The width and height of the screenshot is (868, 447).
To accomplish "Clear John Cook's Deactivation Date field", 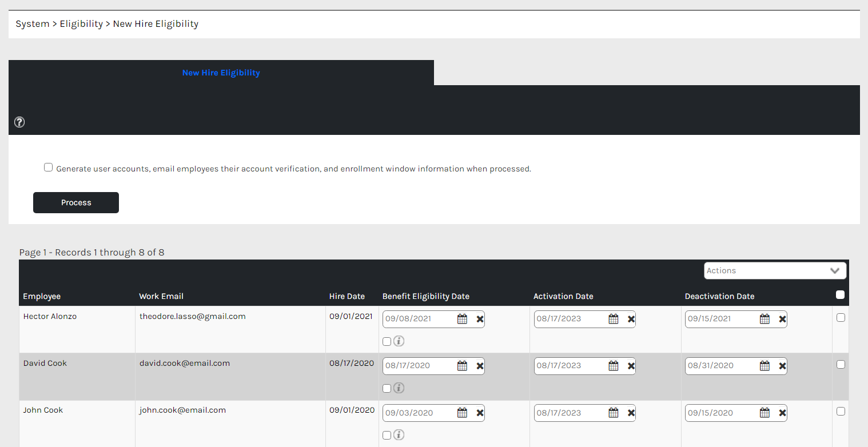I will click(x=782, y=413).
